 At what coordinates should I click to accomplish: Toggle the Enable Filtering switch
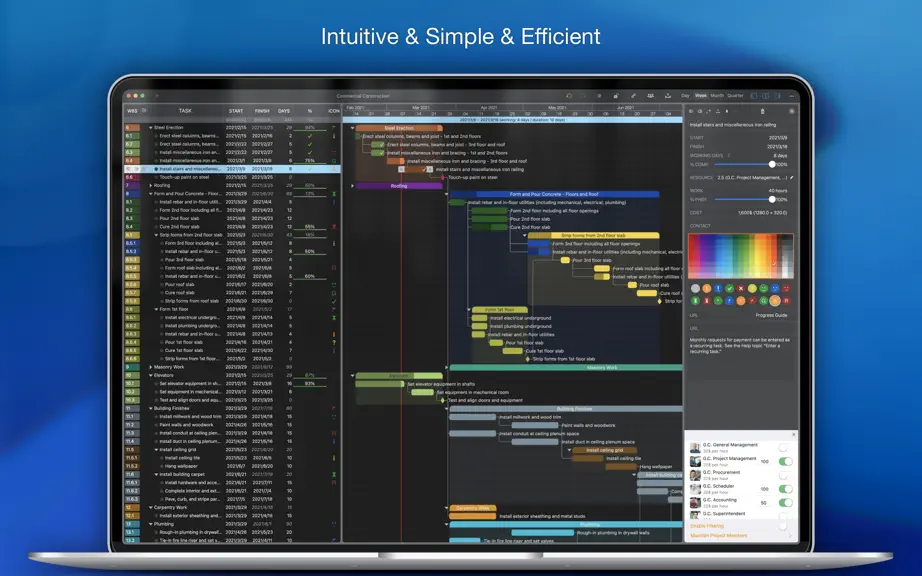pos(783,526)
